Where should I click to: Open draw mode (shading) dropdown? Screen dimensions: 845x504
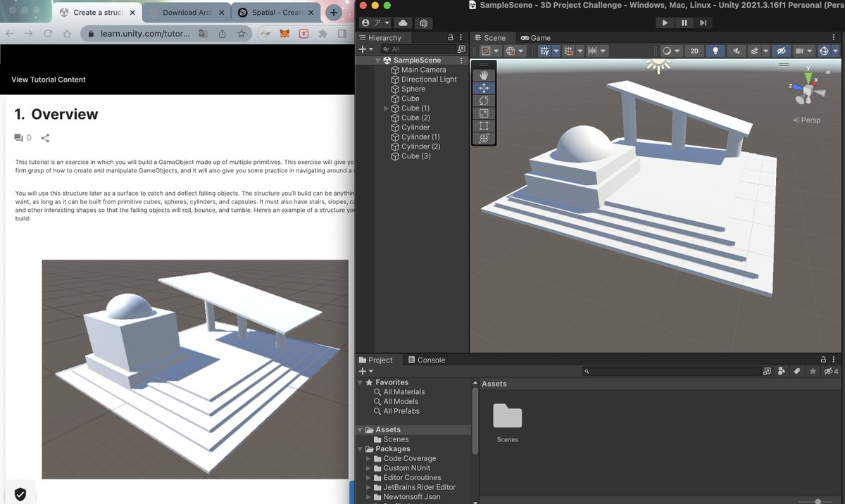point(671,51)
